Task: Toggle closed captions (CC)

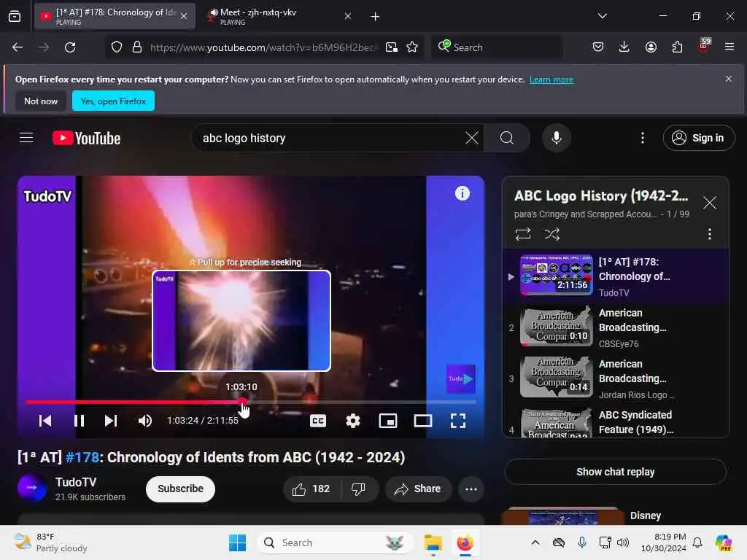Action: (x=318, y=421)
